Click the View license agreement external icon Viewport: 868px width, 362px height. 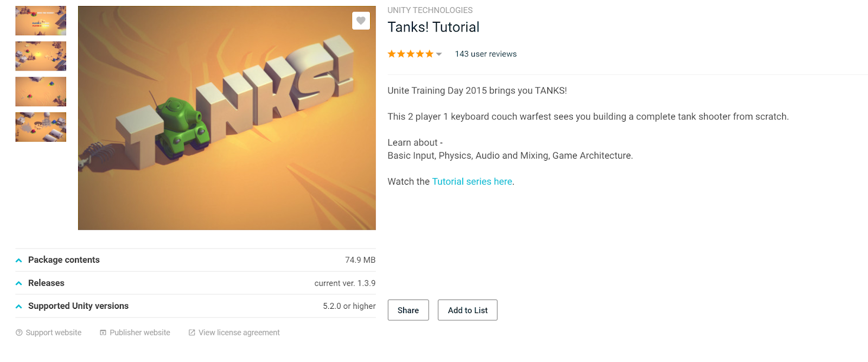click(192, 333)
